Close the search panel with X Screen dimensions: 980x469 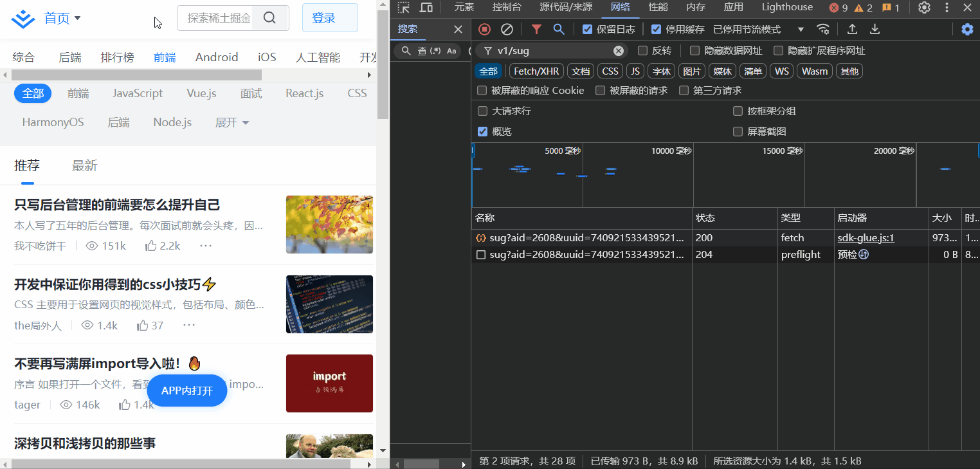(x=458, y=29)
